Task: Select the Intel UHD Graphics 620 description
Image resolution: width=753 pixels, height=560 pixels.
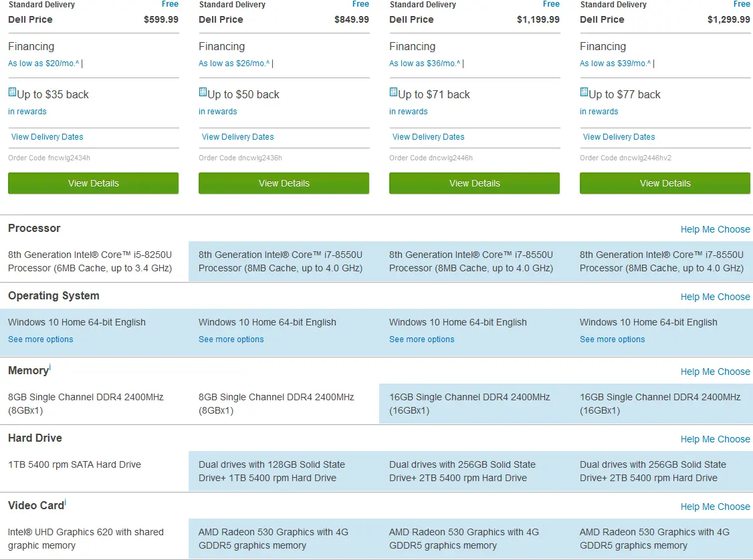Action: pyautogui.click(x=86, y=539)
